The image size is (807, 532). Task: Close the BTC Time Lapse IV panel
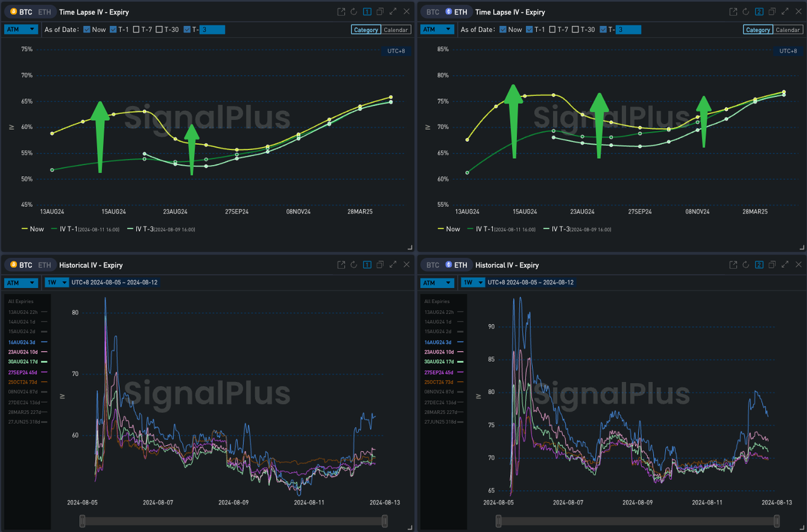(x=407, y=12)
